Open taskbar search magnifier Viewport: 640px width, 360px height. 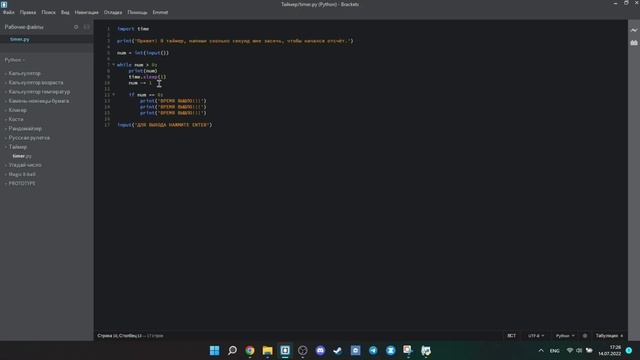[232, 351]
